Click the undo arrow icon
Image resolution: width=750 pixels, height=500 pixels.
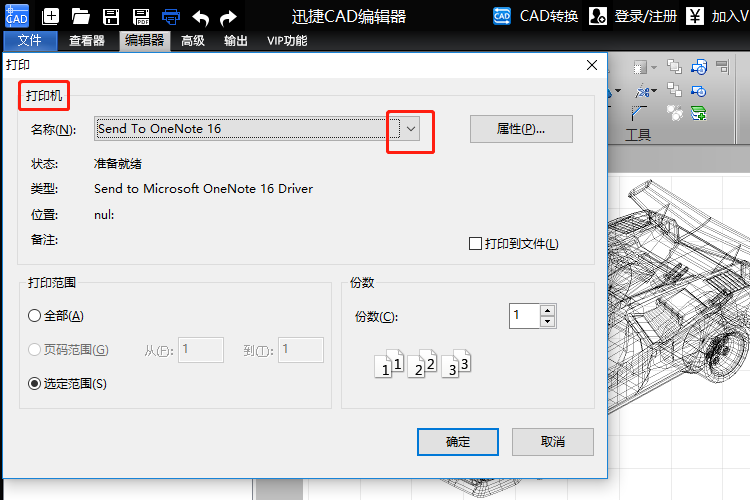(201, 16)
